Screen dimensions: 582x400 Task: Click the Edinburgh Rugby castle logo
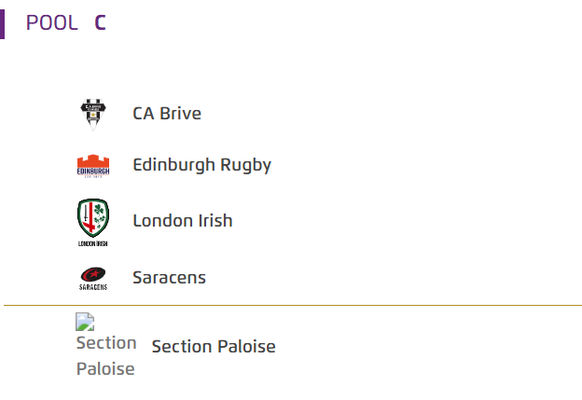pos(93,166)
